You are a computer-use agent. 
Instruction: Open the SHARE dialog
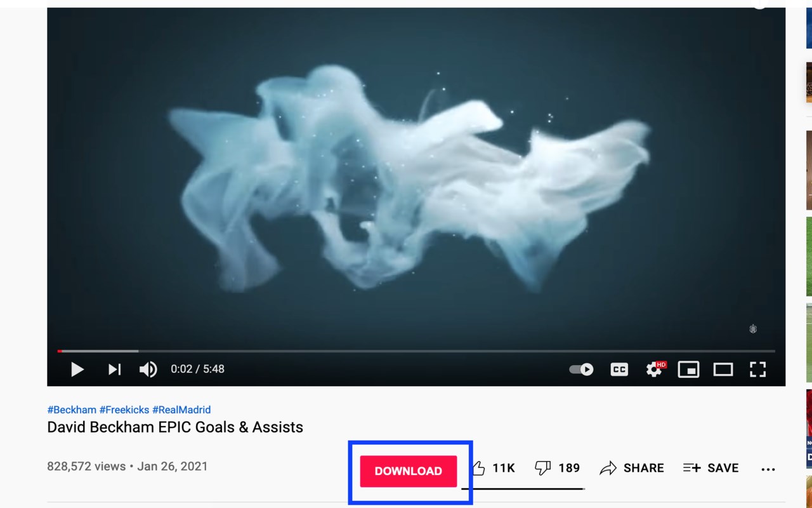click(632, 468)
